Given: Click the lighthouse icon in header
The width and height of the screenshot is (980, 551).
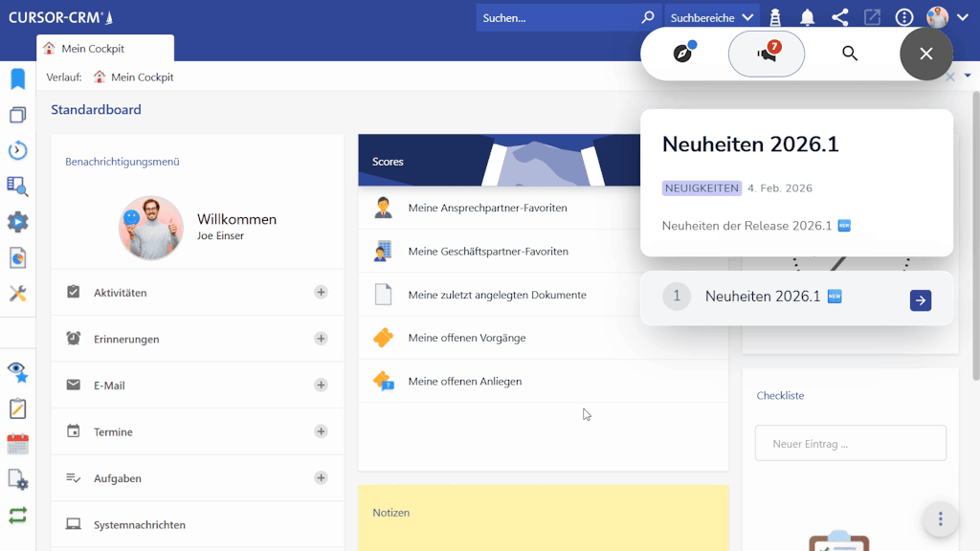Looking at the screenshot, I should [x=776, y=17].
